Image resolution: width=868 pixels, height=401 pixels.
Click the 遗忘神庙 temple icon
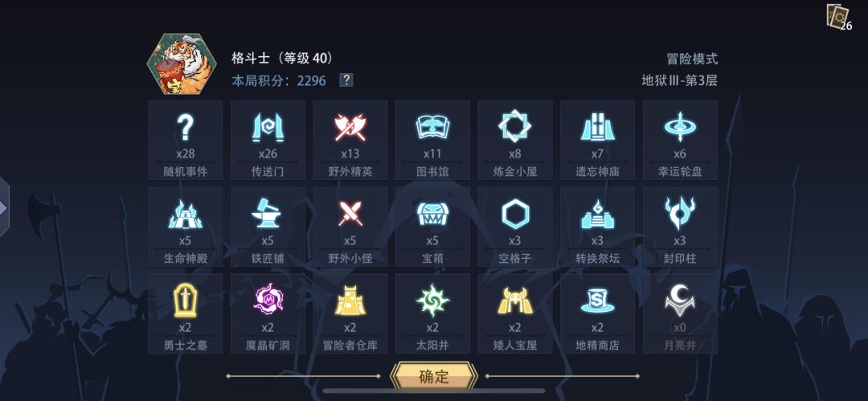point(597,128)
